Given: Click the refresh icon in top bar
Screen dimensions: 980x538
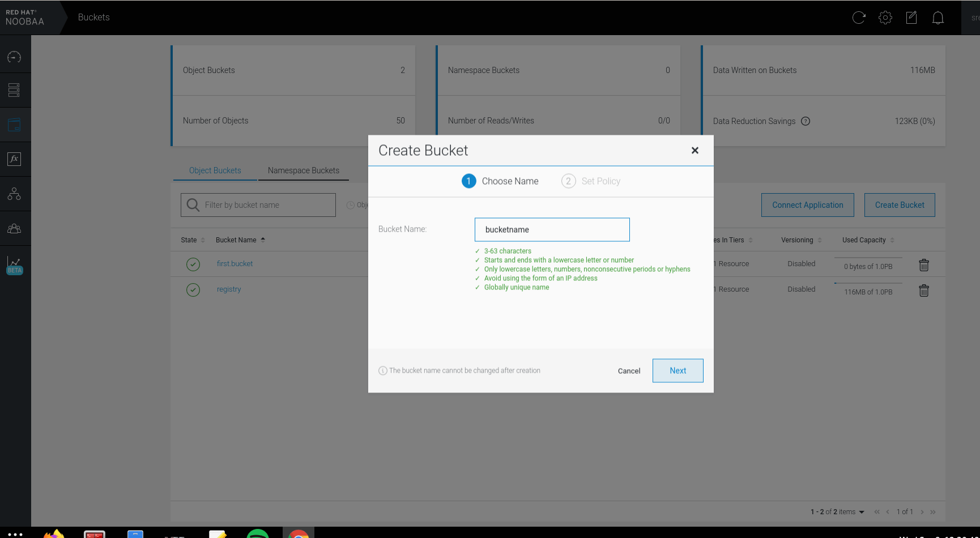Looking at the screenshot, I should pos(859,18).
